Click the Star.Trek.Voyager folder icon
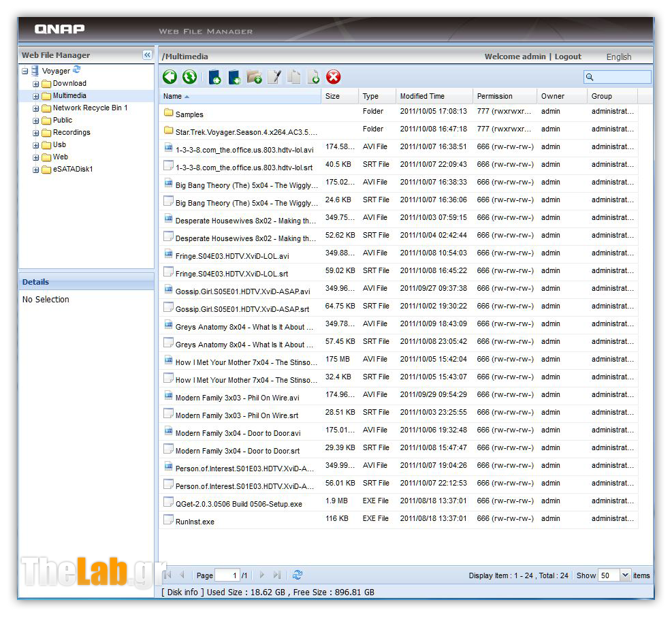 [x=168, y=131]
